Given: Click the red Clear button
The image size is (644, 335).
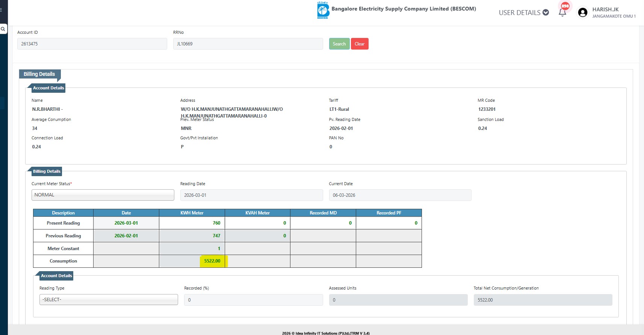Looking at the screenshot, I should click(360, 44).
